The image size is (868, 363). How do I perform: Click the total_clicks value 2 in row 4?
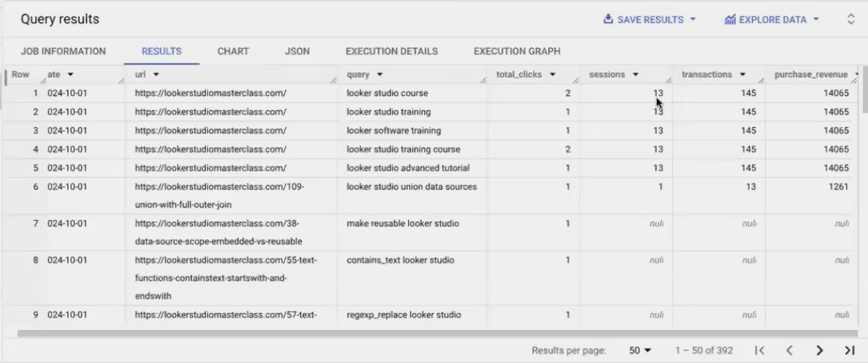(567, 149)
